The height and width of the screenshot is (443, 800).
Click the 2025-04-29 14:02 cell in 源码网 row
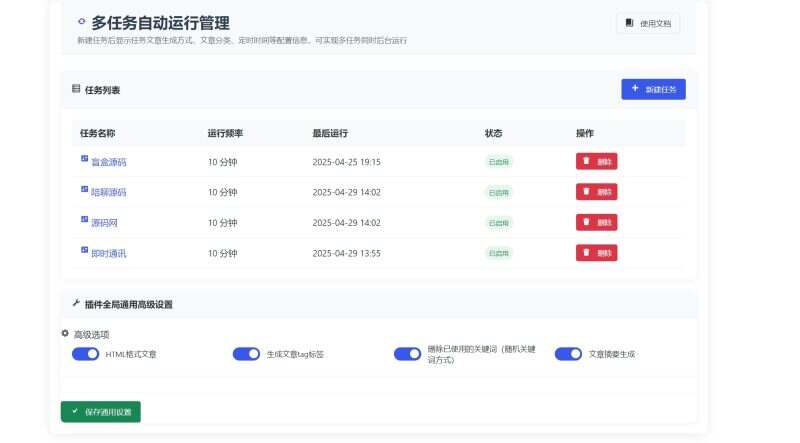click(x=346, y=223)
